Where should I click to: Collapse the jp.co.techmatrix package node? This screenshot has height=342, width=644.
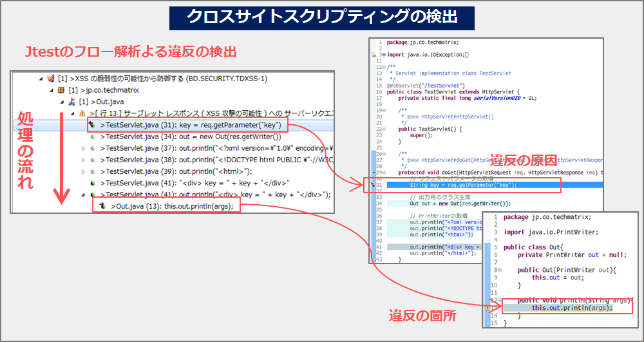pyautogui.click(x=52, y=90)
